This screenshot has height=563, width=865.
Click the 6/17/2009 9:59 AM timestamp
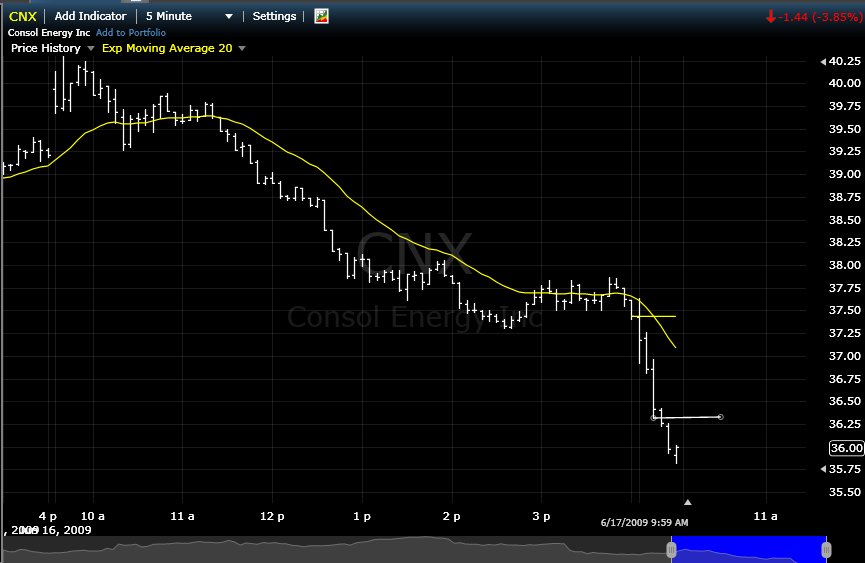tap(644, 522)
